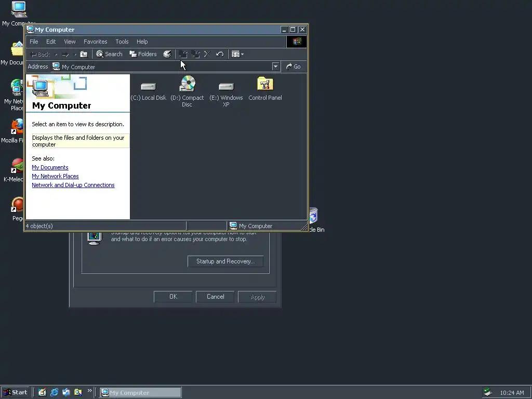Open the Favorites menu
This screenshot has width=532, height=399.
tap(96, 42)
